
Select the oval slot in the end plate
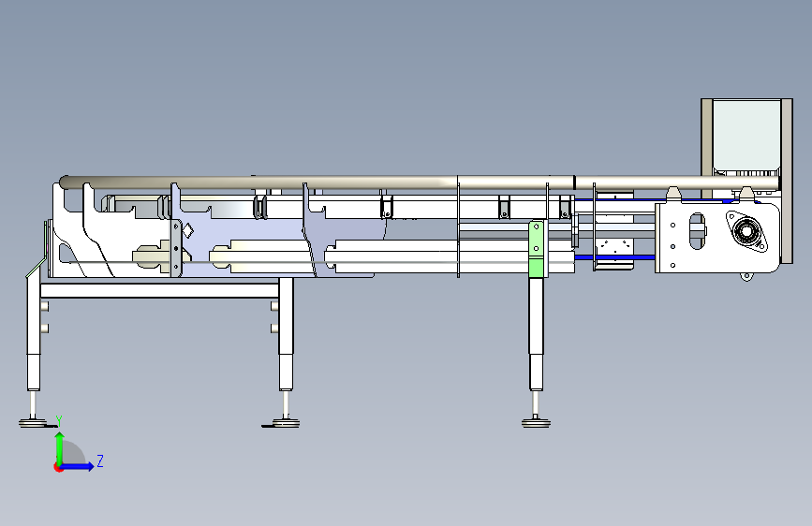click(697, 231)
